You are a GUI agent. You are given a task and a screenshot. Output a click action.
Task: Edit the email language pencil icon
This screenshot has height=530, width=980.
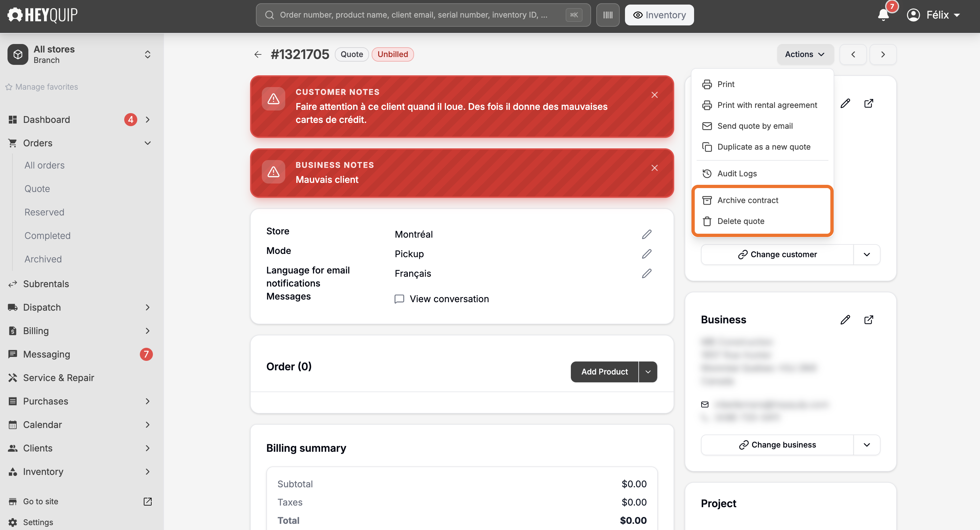tap(647, 273)
